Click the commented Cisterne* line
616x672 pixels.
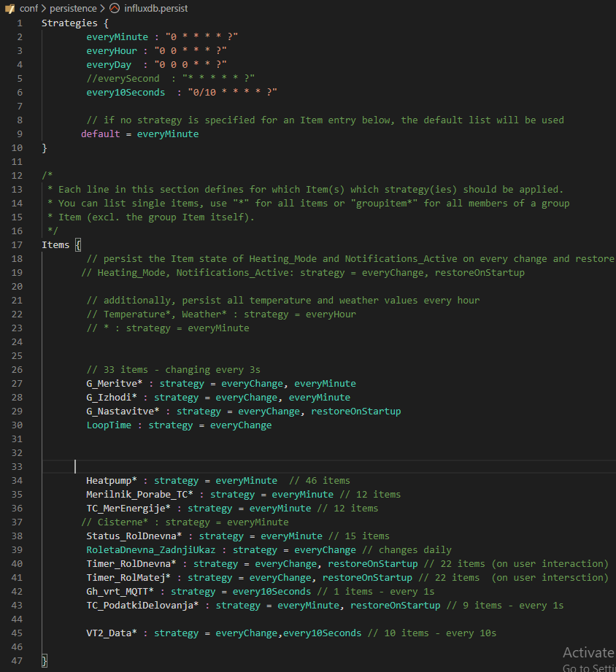coord(185,522)
